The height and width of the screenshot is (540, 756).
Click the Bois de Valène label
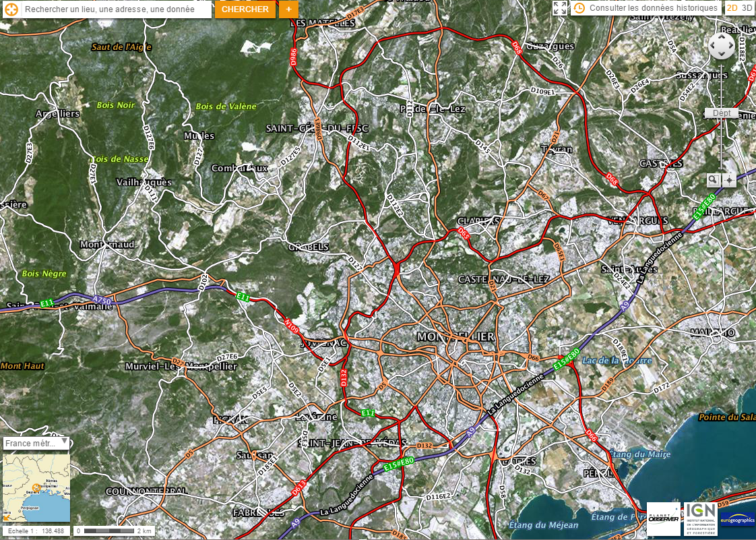[226, 106]
